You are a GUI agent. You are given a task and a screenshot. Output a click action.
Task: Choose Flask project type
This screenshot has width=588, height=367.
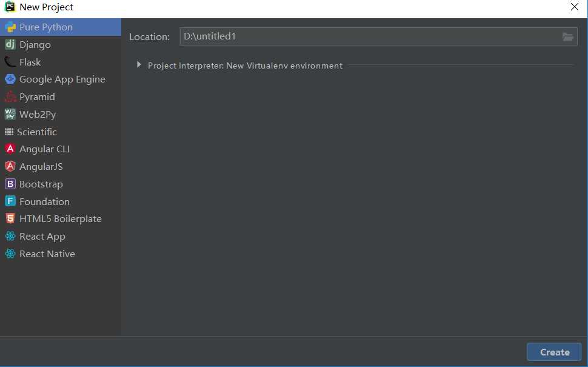tap(61, 62)
